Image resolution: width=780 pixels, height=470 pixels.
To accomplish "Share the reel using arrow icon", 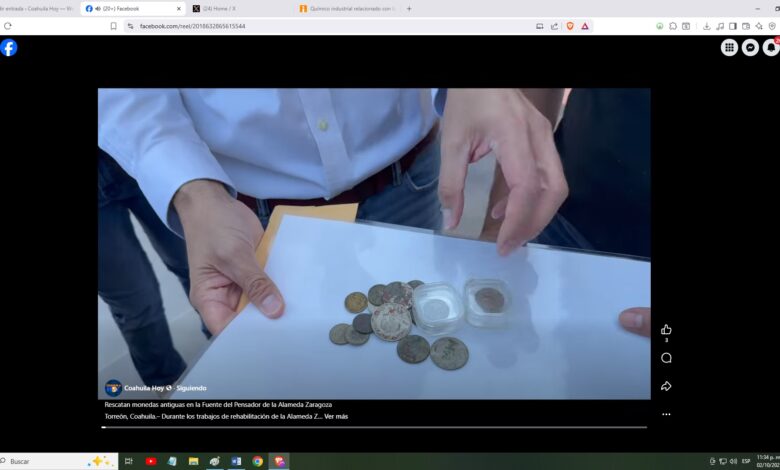I will tap(666, 386).
